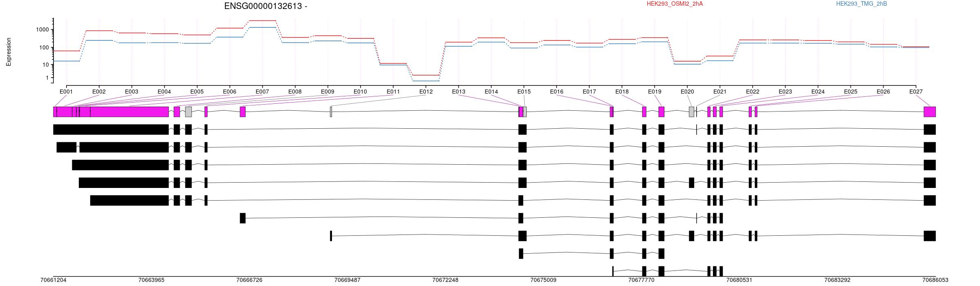Click genomic coordinate 70672248
This screenshot has width=980, height=286.
pos(445,280)
